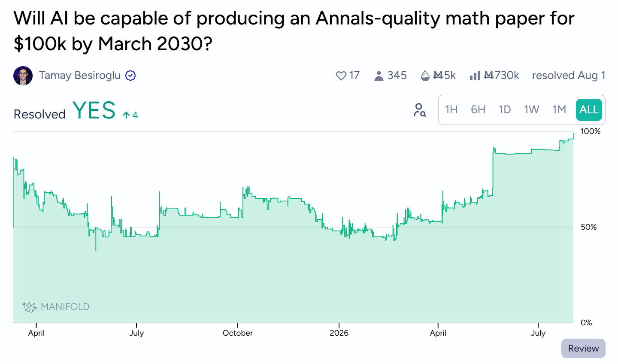Click the resolved Aug 1 date

pyautogui.click(x=569, y=76)
